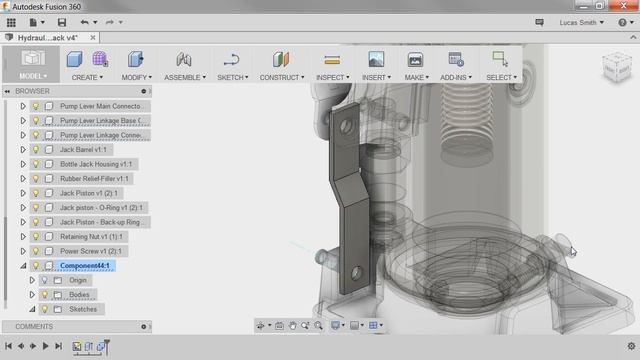Click the Make 3D print icon
The image size is (640, 360).
(x=415, y=60)
